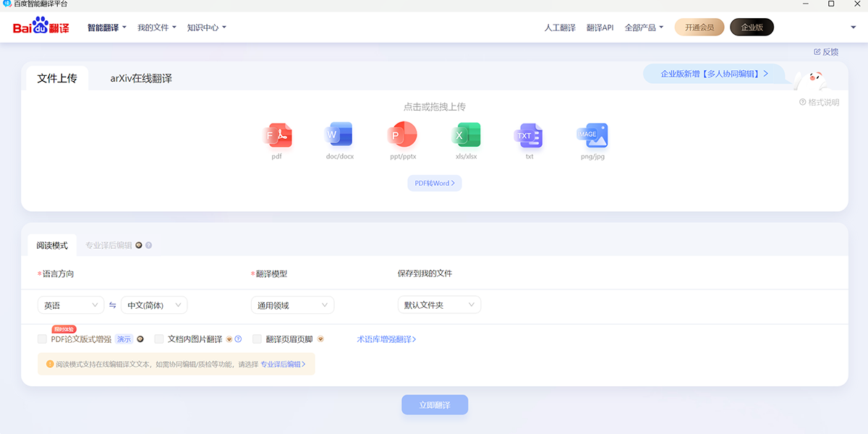Click the 开通会员 membership button
This screenshot has height=434, width=868.
tap(699, 27)
